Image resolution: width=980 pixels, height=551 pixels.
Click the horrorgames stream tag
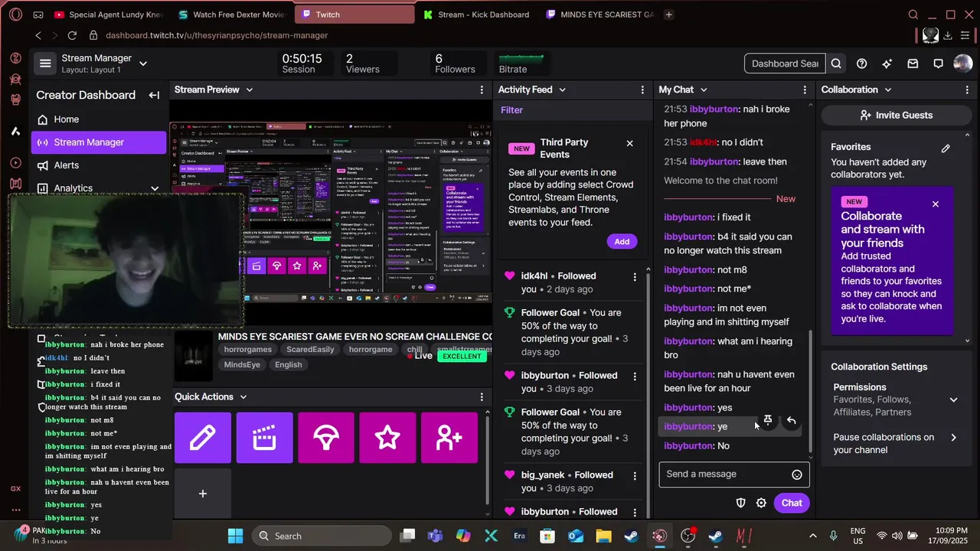(248, 350)
